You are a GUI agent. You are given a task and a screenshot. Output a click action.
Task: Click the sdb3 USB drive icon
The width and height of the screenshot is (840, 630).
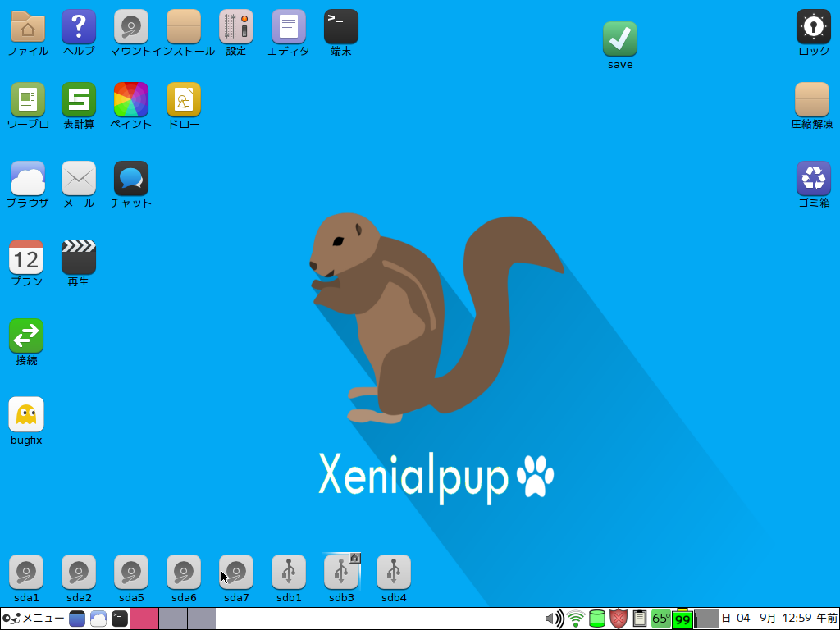click(x=341, y=572)
